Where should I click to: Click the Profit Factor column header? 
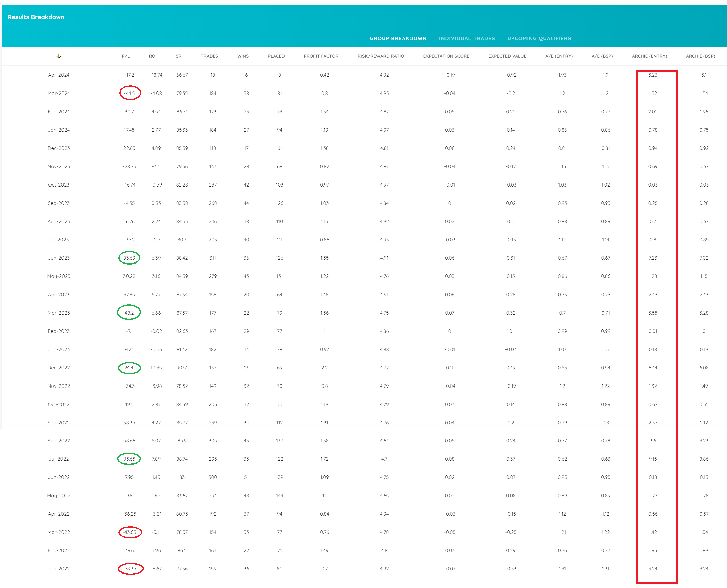(x=321, y=56)
